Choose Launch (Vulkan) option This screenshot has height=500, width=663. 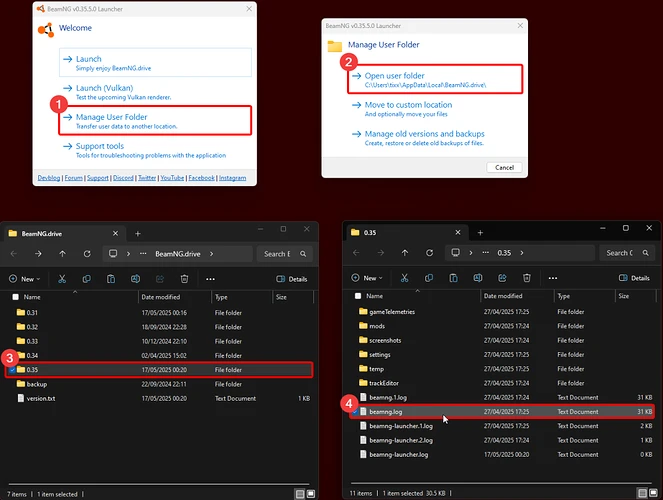(x=155, y=92)
